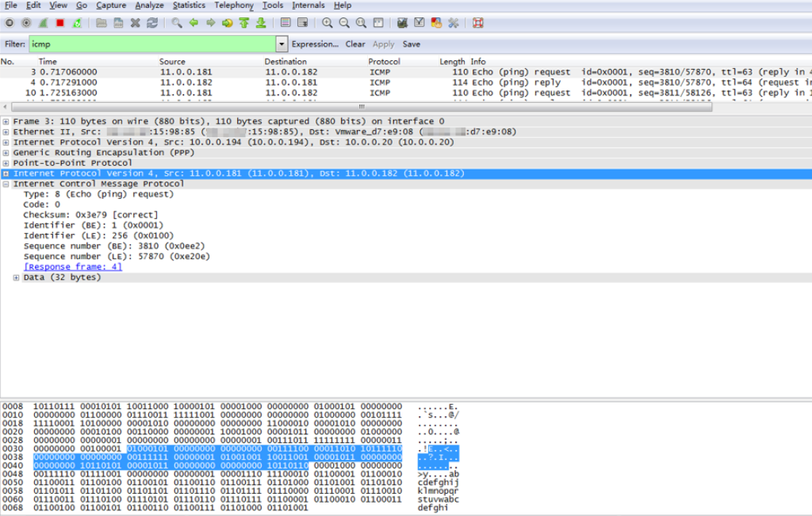Screen dimensions: 812x516
Task: Select the Checksum: 0x3e79 field
Action: (x=90, y=215)
